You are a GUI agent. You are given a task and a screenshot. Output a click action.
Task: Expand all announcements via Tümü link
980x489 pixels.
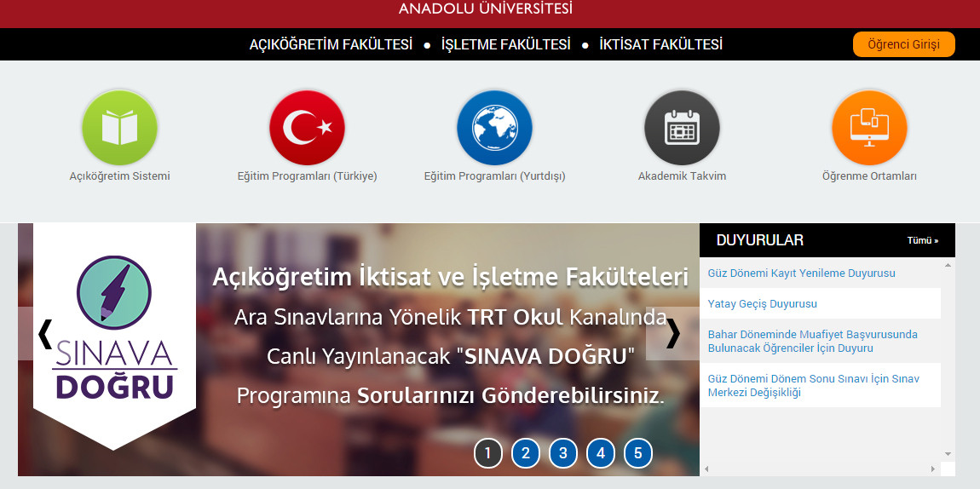(x=922, y=241)
